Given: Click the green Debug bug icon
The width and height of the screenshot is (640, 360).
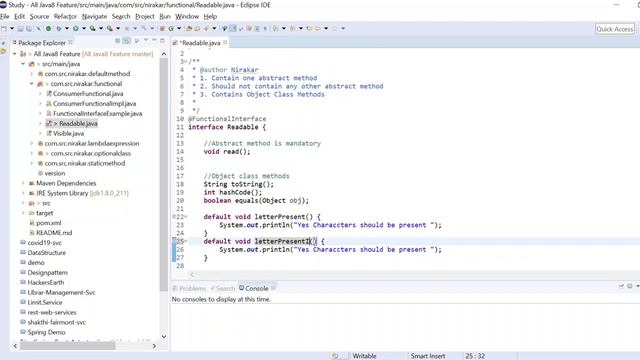Looking at the screenshot, I should coord(59,29).
